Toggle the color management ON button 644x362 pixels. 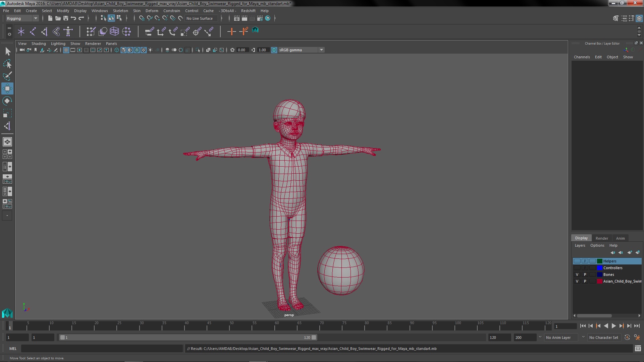274,50
